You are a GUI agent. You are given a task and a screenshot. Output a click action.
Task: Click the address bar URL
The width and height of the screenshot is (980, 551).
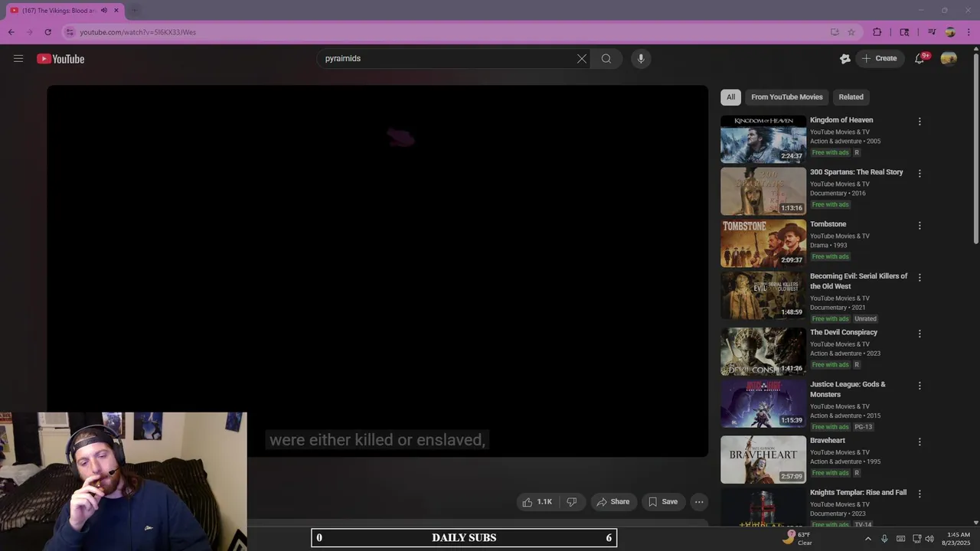138,32
